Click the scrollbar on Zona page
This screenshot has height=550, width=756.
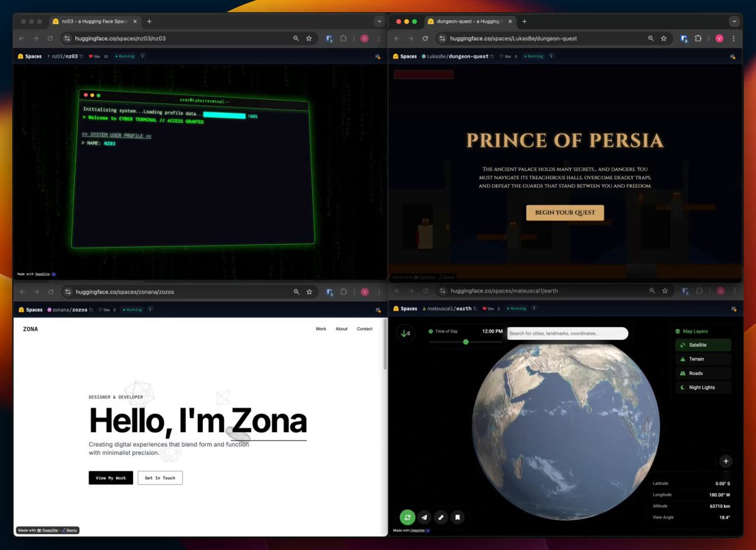[385, 345]
